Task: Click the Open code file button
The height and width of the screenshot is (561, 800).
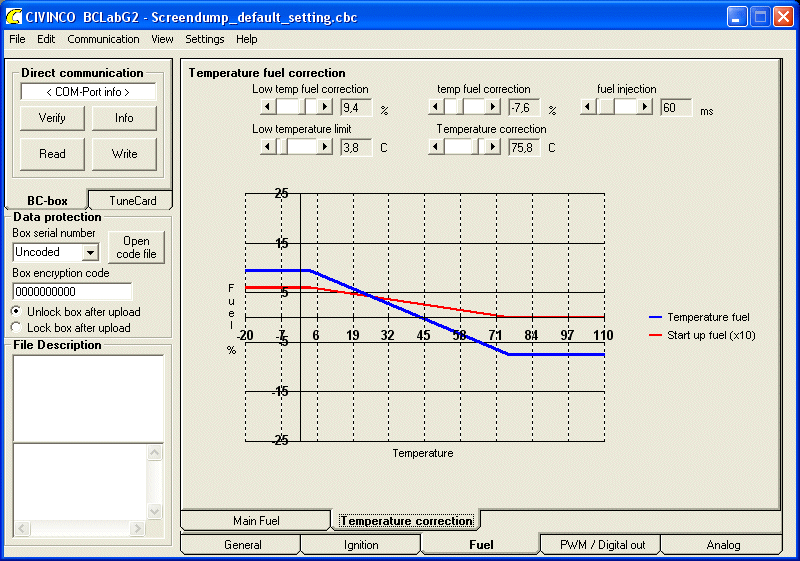Action: click(x=136, y=247)
